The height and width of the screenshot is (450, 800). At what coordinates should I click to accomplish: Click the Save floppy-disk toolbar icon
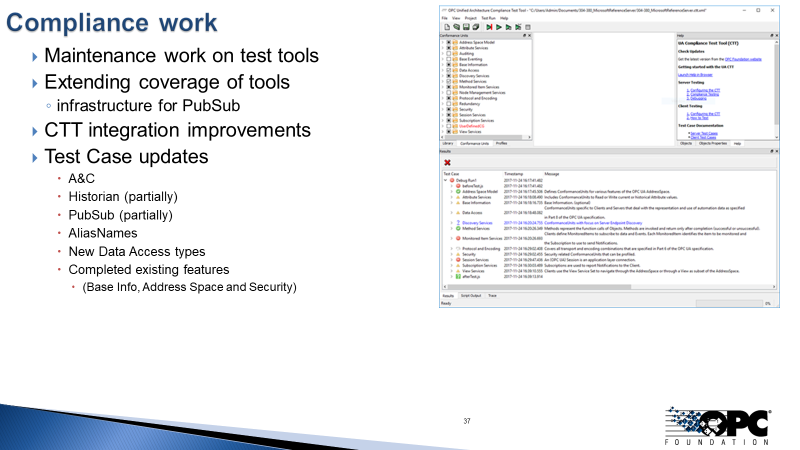466,27
